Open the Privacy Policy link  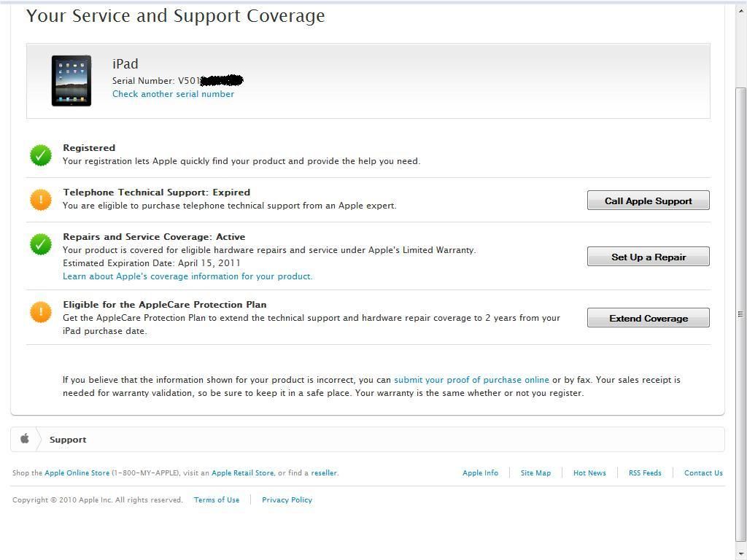287,499
